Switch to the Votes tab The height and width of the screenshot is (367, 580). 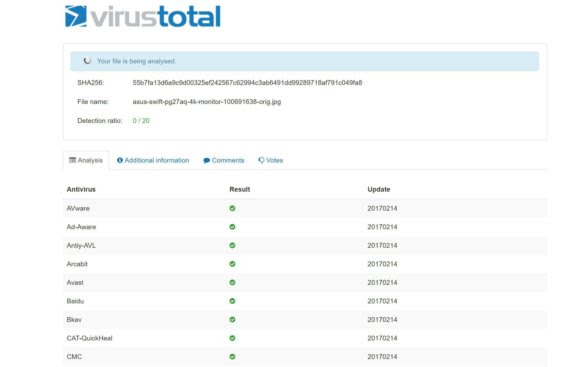[x=270, y=160]
